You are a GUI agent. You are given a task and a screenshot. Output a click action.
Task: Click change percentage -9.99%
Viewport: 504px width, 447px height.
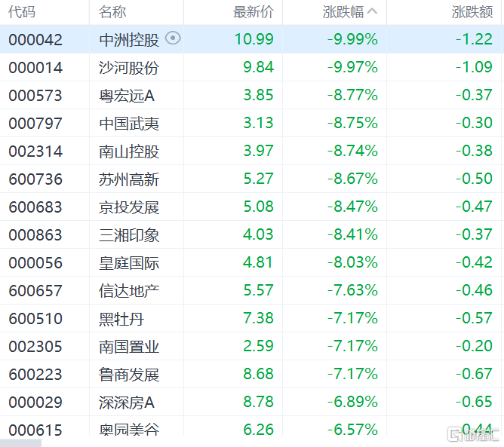(x=352, y=39)
